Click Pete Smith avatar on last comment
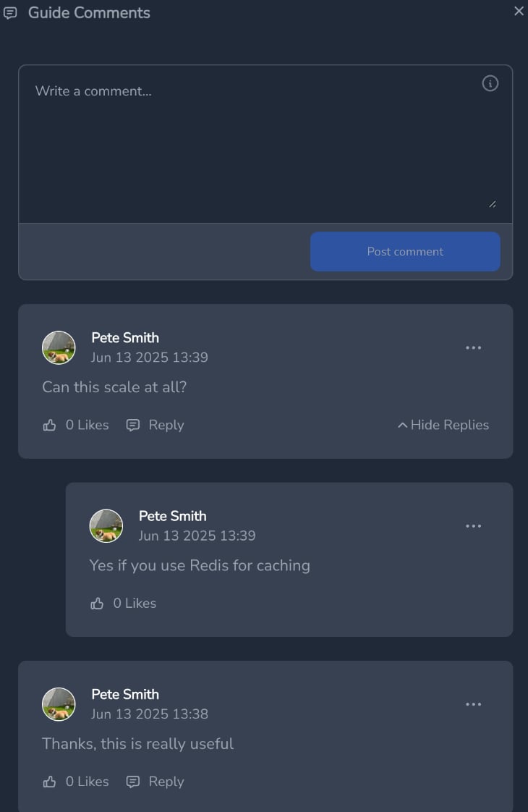This screenshot has height=812, width=528. pos(59,704)
